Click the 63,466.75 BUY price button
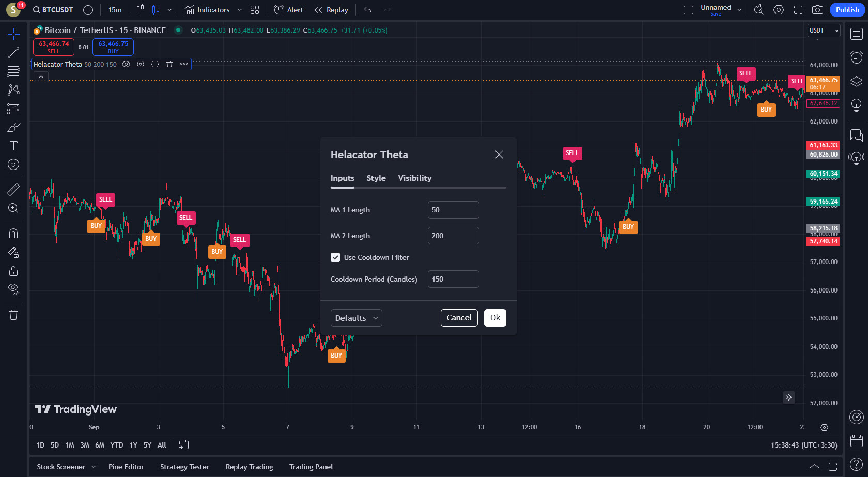The width and height of the screenshot is (868, 477). pos(113,47)
